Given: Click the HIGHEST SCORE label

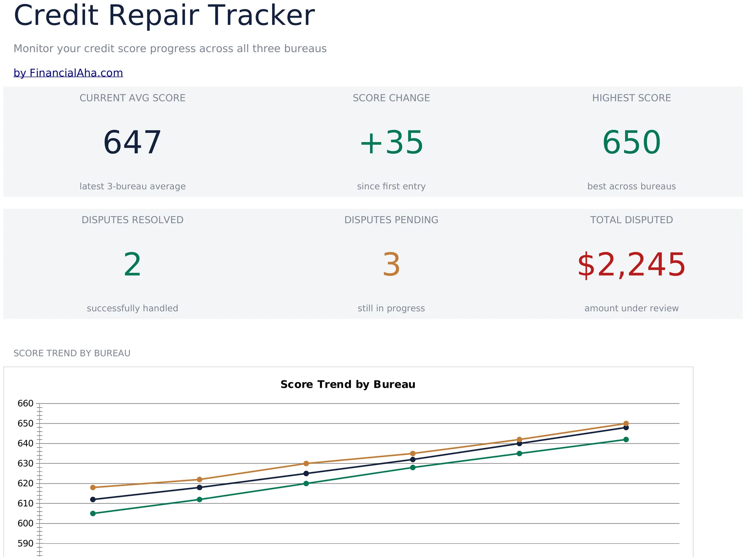Looking at the screenshot, I should tap(631, 98).
